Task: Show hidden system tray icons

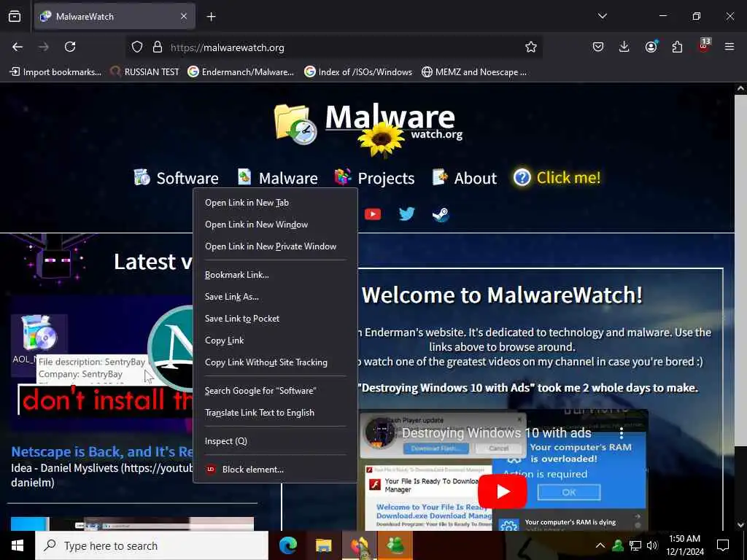Action: point(600,545)
